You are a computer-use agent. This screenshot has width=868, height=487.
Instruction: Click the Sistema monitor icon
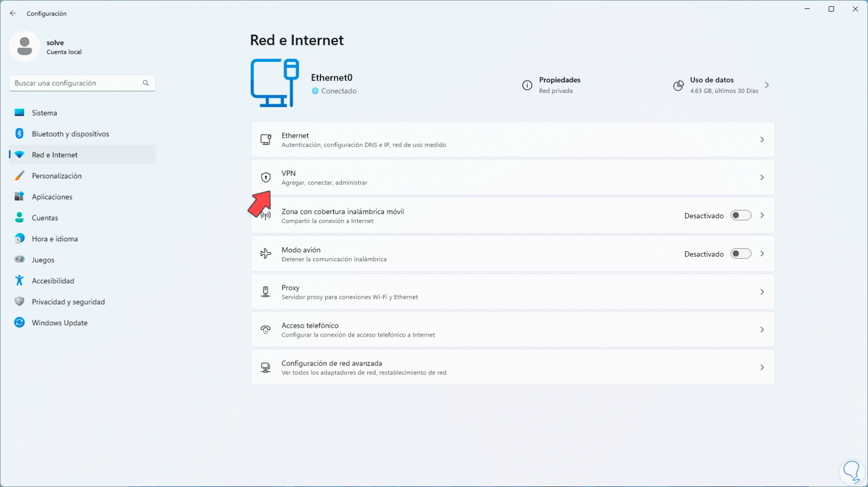(x=19, y=113)
